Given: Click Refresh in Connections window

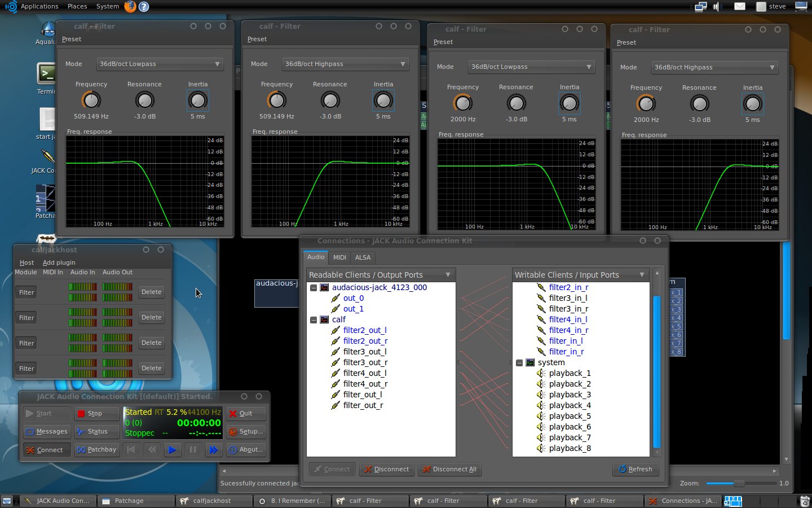Looking at the screenshot, I should (x=636, y=469).
